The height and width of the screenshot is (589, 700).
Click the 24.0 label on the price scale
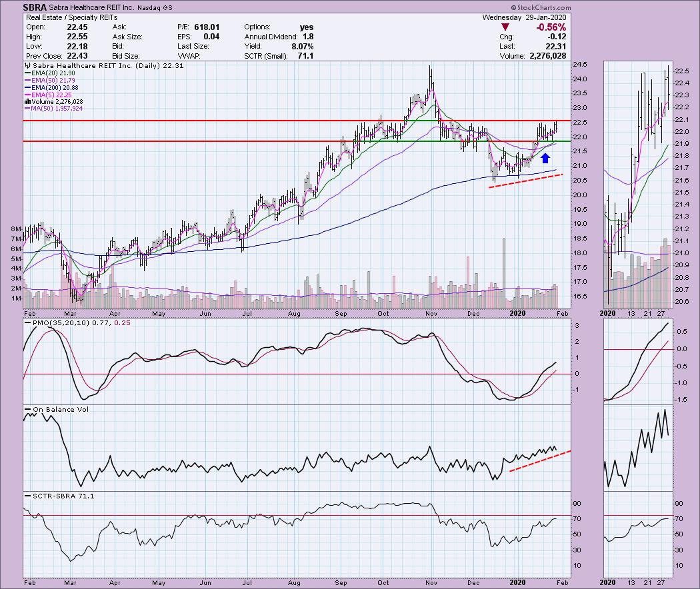point(580,79)
